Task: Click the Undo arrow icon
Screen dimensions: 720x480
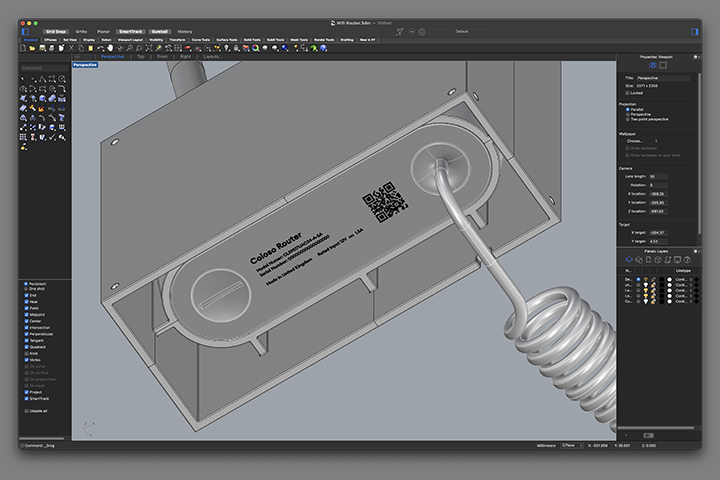Action: tap(101, 48)
